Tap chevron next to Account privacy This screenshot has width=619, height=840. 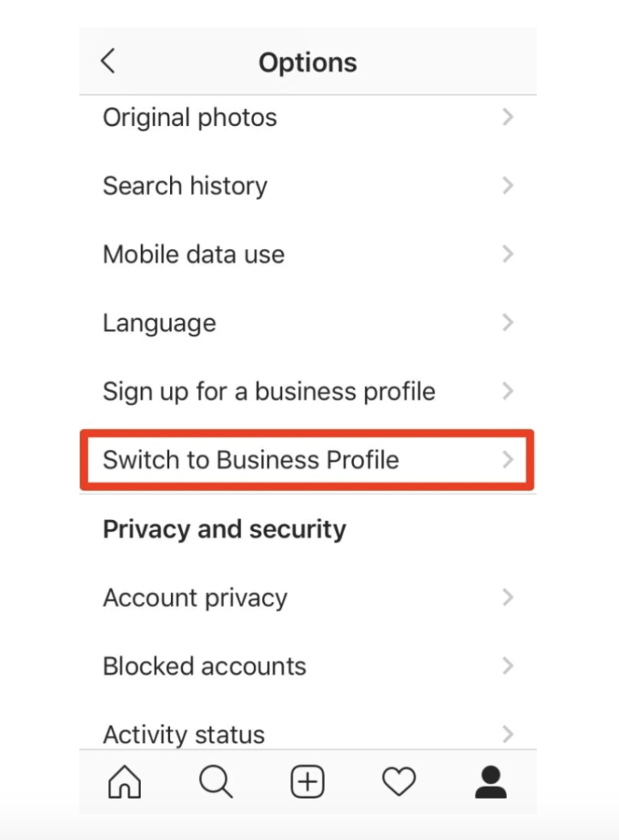click(x=508, y=597)
